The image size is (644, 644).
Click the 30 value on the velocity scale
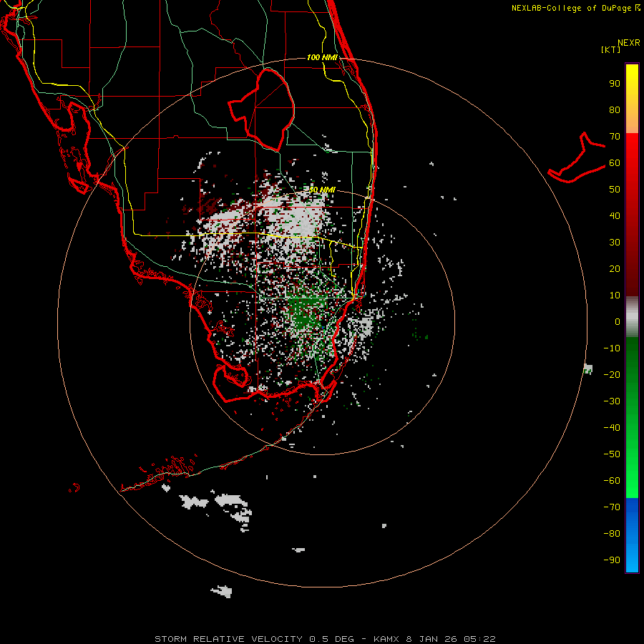click(x=615, y=243)
